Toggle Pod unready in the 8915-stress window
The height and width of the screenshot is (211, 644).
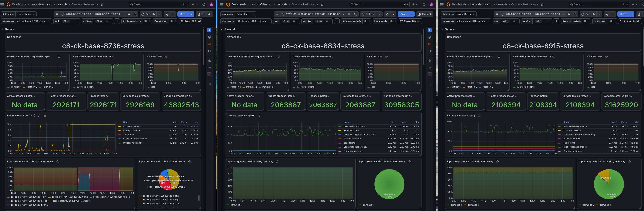[x=612, y=21]
